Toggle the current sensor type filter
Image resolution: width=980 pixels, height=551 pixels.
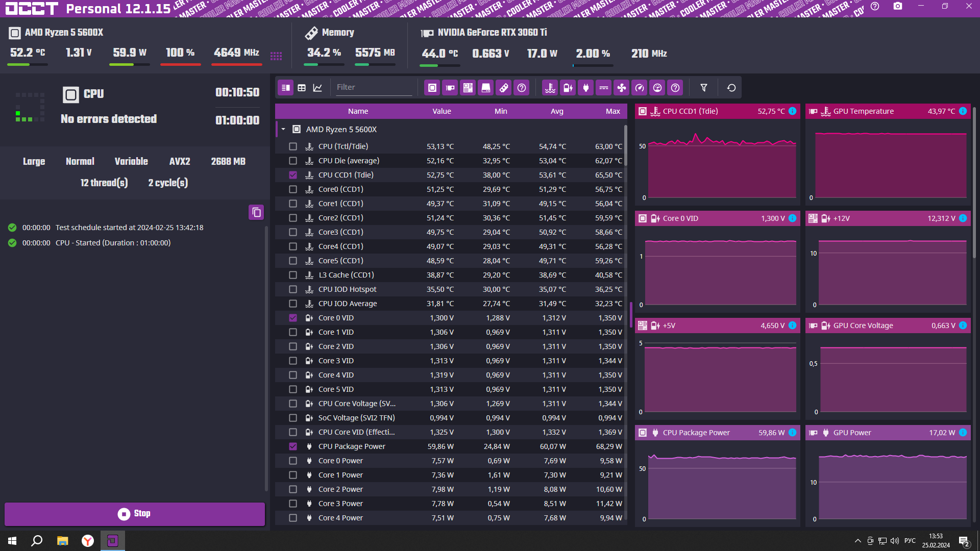click(x=604, y=88)
